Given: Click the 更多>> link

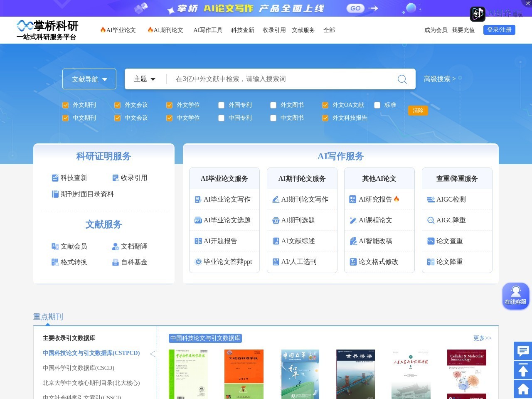Looking at the screenshot, I should (x=482, y=338).
